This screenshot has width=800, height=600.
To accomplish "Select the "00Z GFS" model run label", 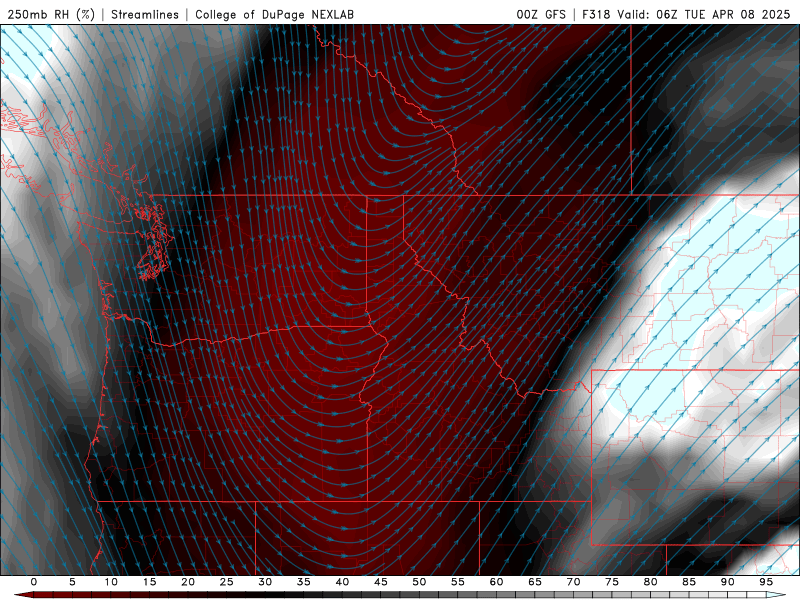I will (541, 14).
